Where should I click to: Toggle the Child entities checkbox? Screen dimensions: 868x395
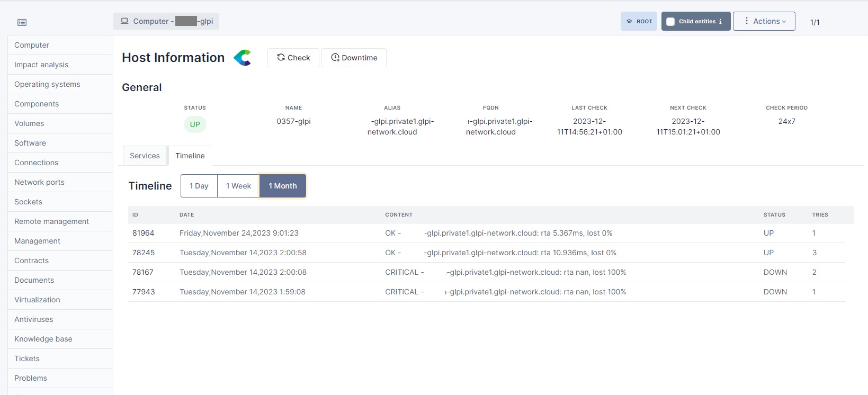(x=670, y=22)
